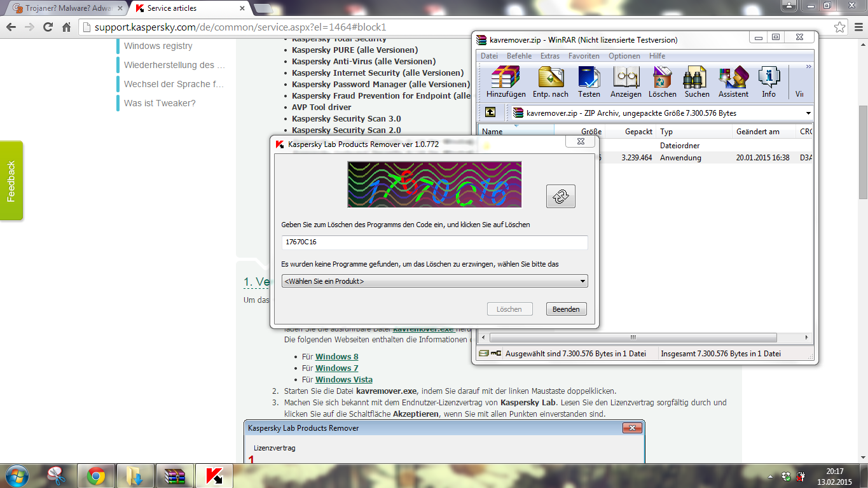Image resolution: width=868 pixels, height=488 pixels.
Task: Open Snipping Tool from taskbar
Action: 57,476
